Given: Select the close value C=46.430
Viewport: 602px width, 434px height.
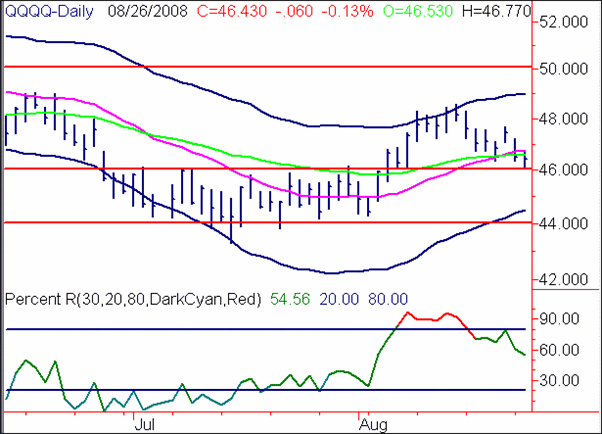Looking at the screenshot, I should (232, 11).
